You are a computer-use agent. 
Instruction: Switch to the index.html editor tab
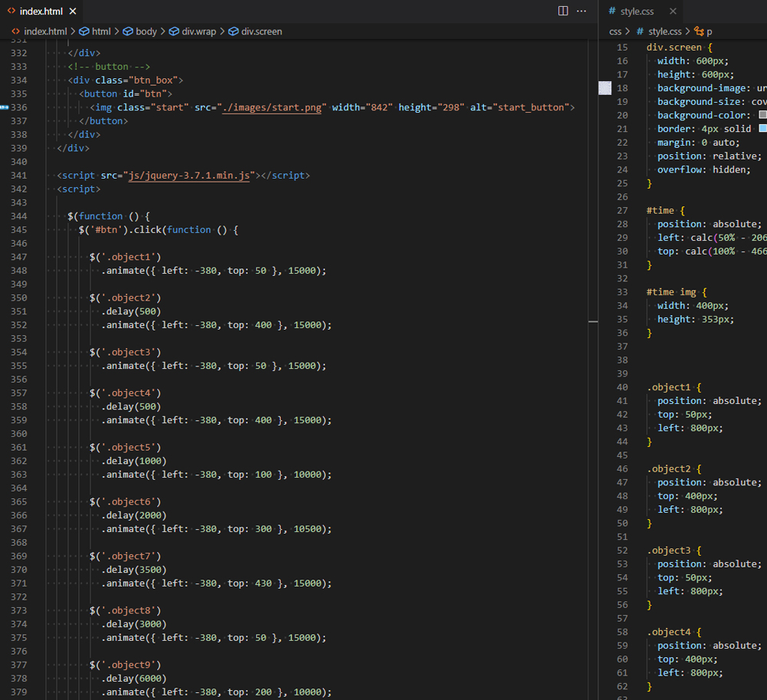41,11
